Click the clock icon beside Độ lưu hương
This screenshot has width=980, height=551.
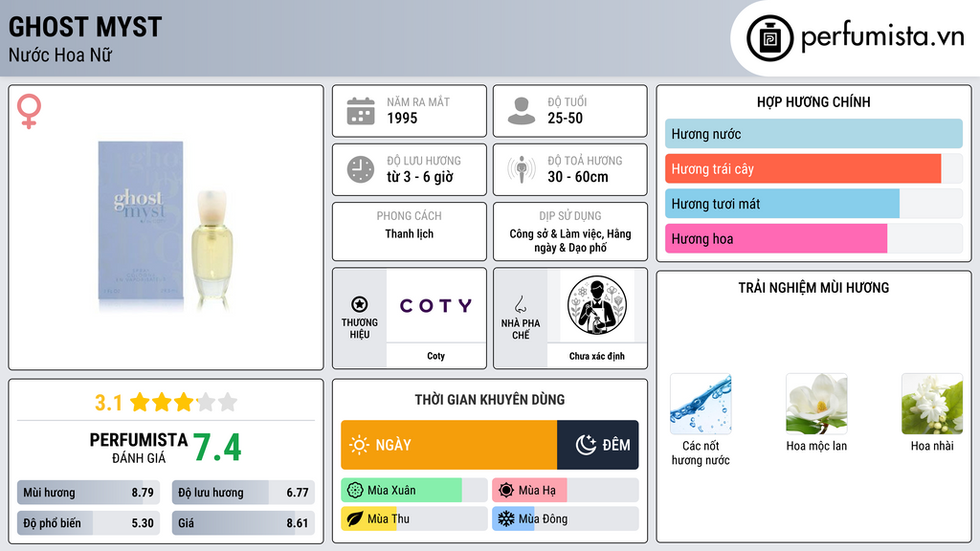coord(361,169)
